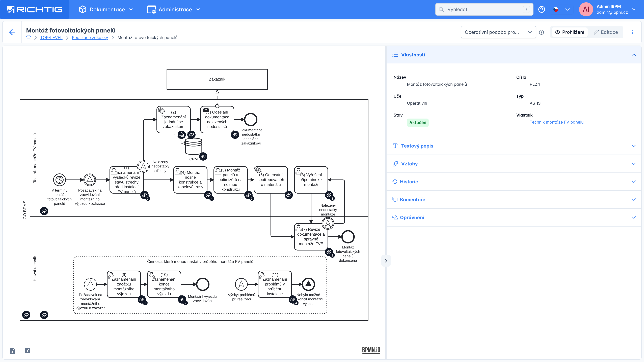
Task: Open search by clicking the magnifier icon
Action: (442, 9)
